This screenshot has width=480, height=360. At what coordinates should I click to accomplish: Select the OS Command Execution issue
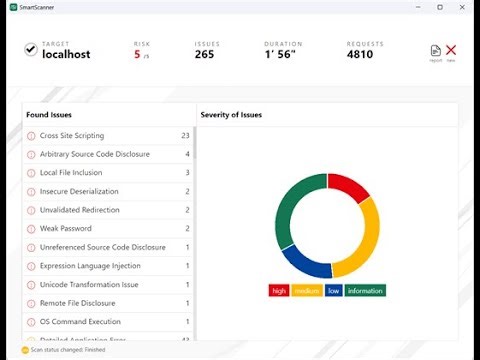(108, 322)
